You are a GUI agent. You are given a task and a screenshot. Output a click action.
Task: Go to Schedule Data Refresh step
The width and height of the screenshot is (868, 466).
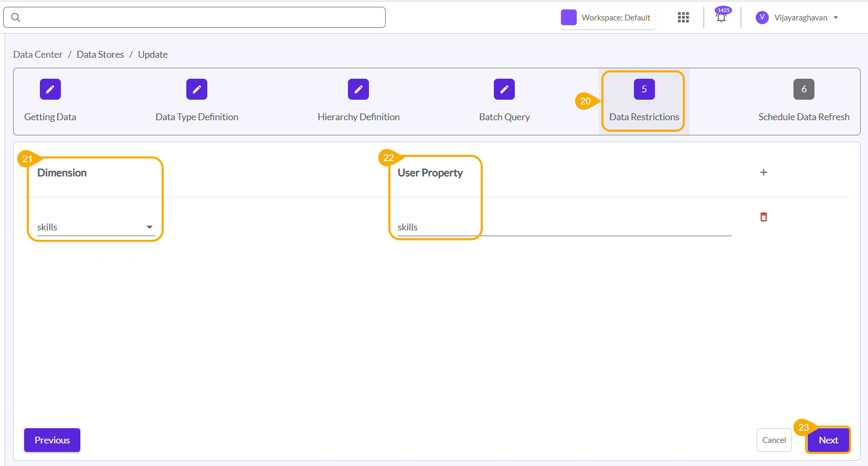coord(803,90)
